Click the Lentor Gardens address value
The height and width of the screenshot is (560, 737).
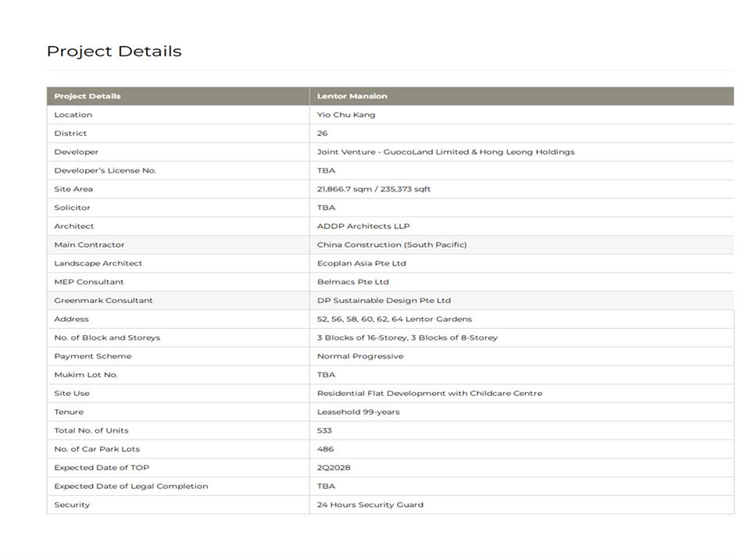pyautogui.click(x=394, y=319)
